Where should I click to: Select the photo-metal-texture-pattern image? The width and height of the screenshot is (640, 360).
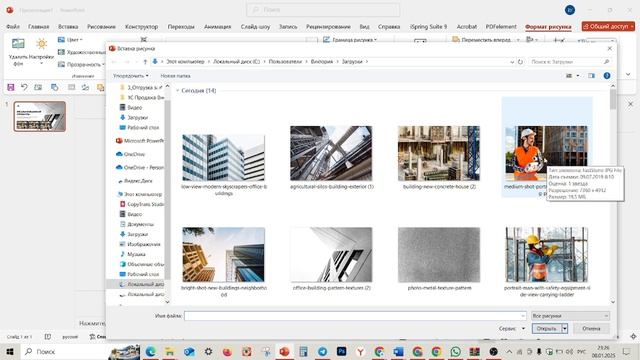[x=439, y=255]
